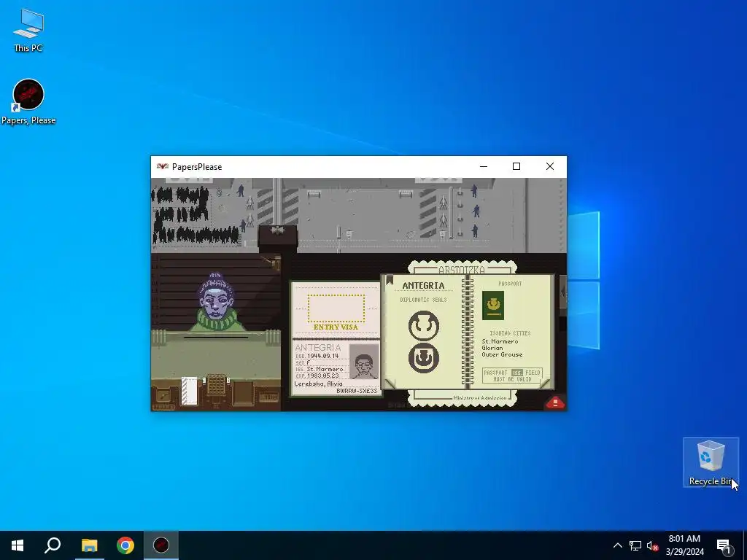Open File Explorer from the taskbar
The image size is (747, 560).
point(89,545)
